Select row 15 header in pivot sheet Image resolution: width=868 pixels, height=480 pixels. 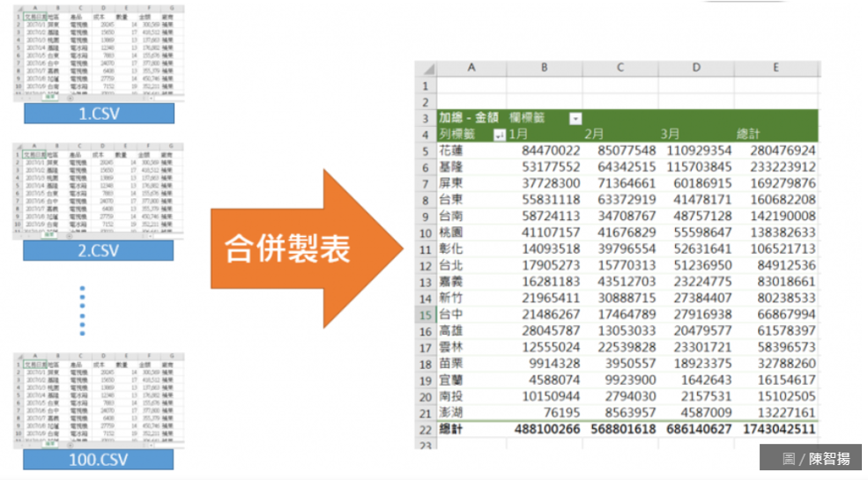pos(426,314)
